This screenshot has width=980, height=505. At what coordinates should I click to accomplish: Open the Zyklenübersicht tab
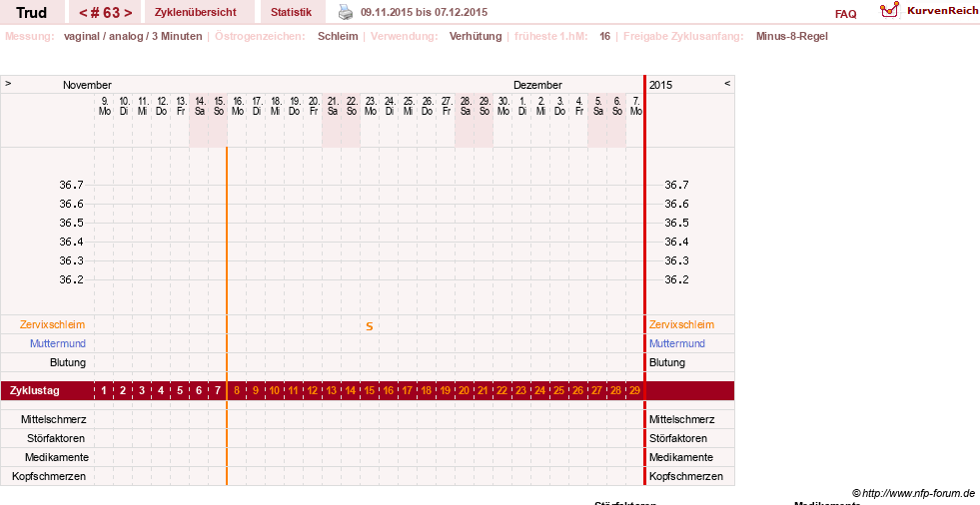(196, 12)
